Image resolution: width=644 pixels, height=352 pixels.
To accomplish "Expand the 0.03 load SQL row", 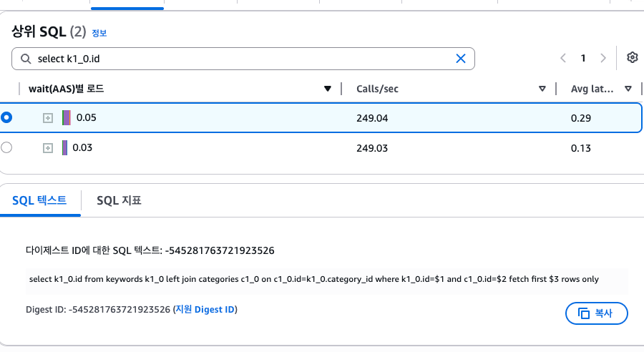I will click(48, 148).
